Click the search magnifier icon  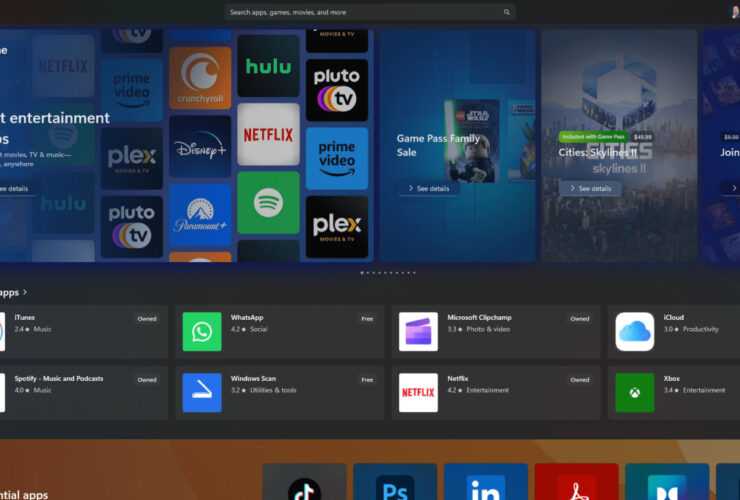point(506,12)
